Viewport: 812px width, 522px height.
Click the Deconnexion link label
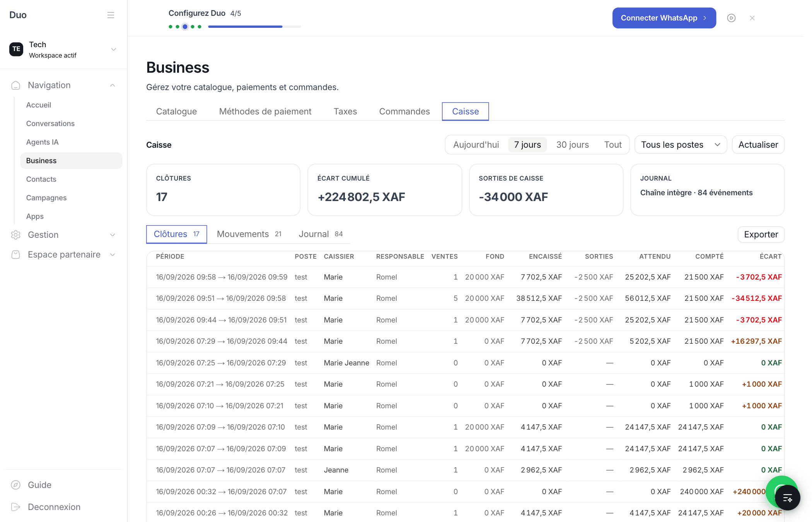pos(54,507)
